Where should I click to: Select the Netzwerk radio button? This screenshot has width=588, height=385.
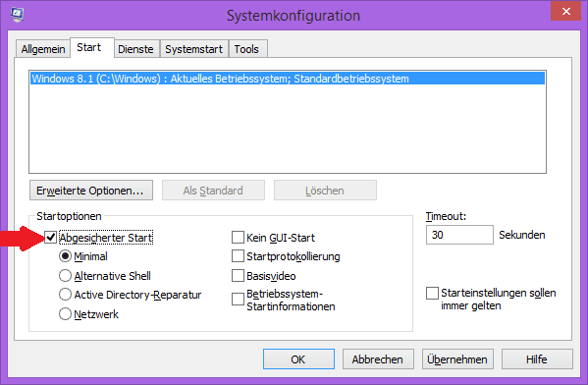click(x=65, y=314)
